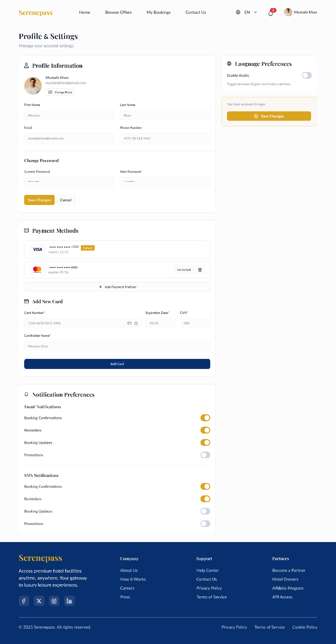The height and width of the screenshot is (644, 336).
Task: Click the large profile photo of Mustafa Khan
Action: click(x=33, y=86)
